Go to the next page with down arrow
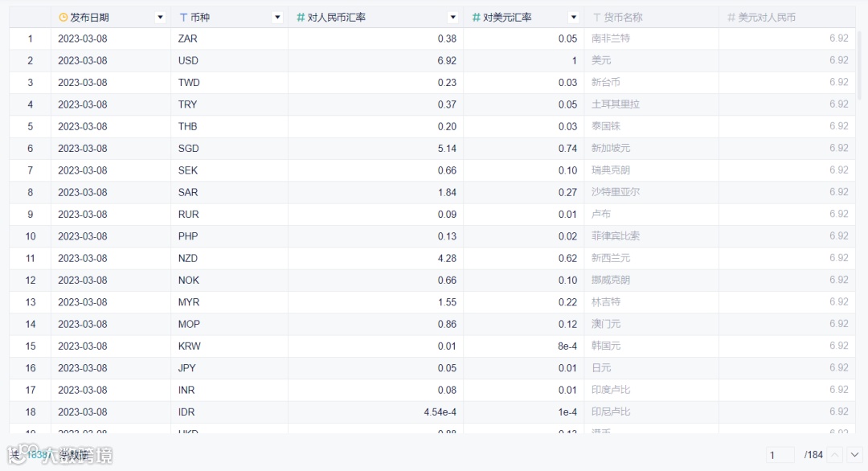Screen dimensions: 868x471 coord(854,455)
